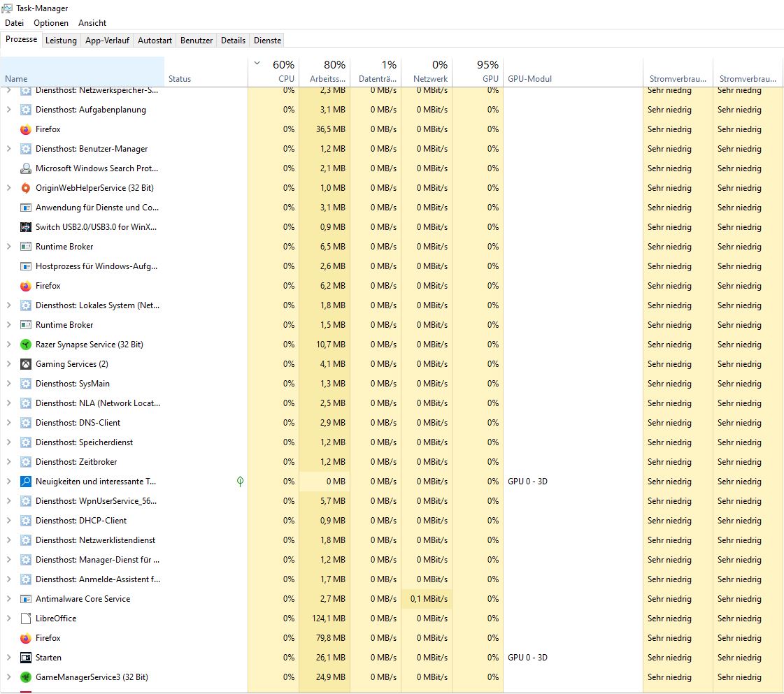
Task: Click the Starten process icon
Action: click(x=25, y=658)
